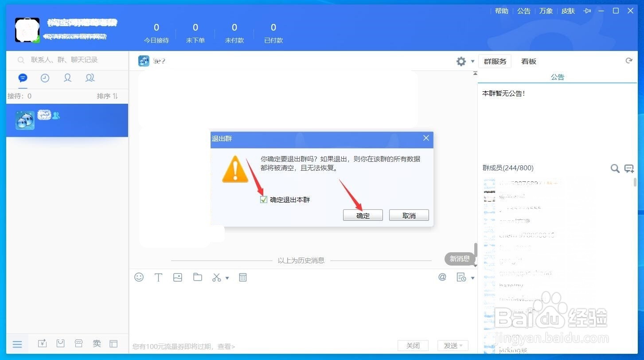This screenshot has width=644, height=360.
Task: Search group members with magnifier icon
Action: pos(615,168)
